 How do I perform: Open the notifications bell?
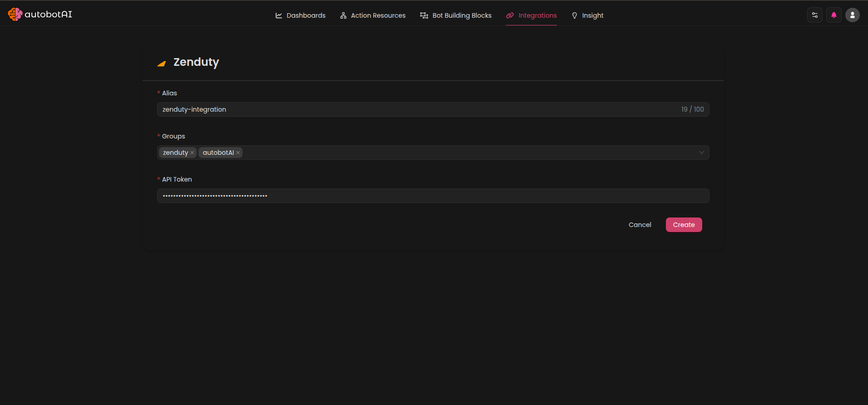tap(834, 15)
